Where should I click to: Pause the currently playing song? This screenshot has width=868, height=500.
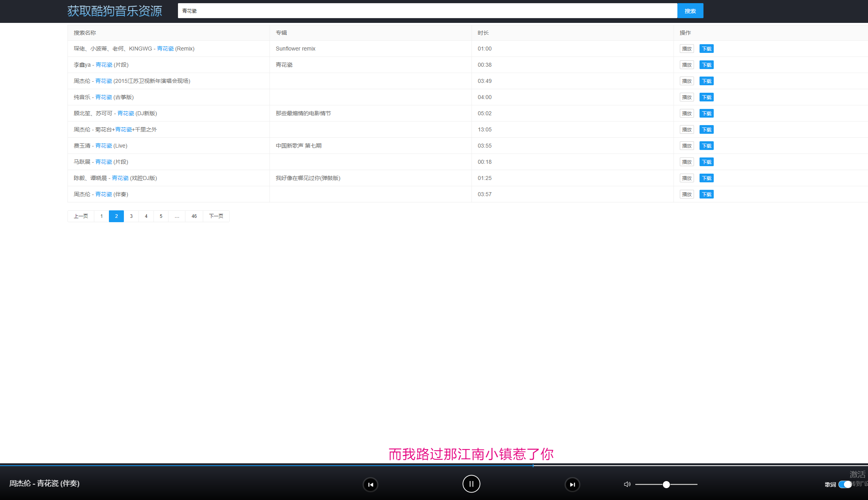(471, 484)
